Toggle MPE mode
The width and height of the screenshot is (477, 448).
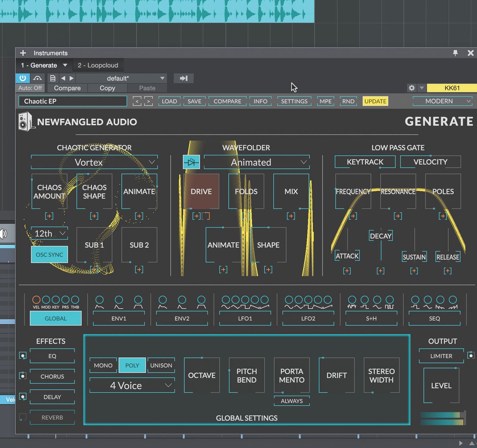(326, 101)
